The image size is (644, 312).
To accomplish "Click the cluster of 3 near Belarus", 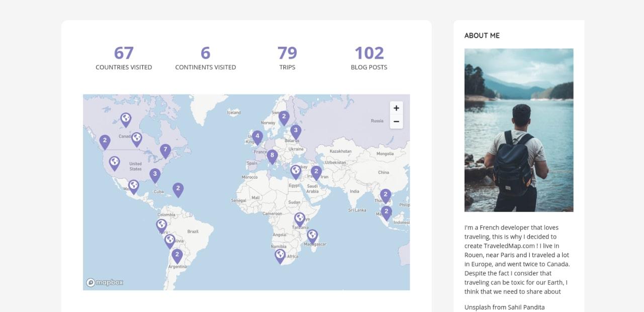I will click(296, 131).
